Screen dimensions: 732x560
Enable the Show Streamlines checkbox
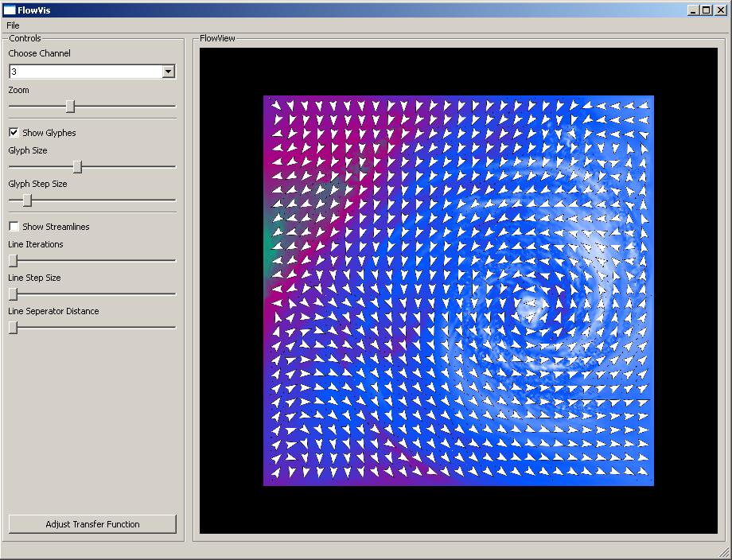coord(14,227)
